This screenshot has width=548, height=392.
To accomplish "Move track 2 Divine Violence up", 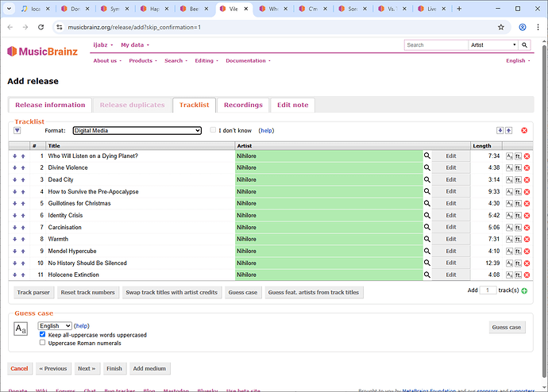I will pyautogui.click(x=23, y=167).
